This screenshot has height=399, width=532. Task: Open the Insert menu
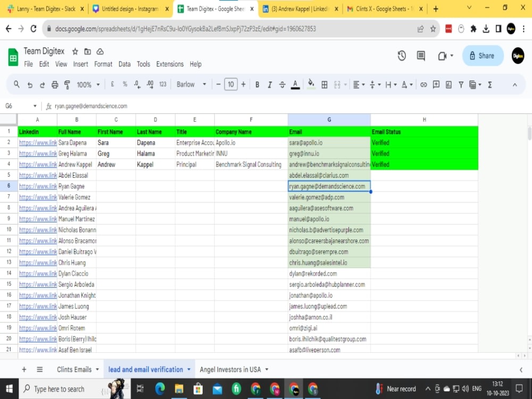click(80, 64)
